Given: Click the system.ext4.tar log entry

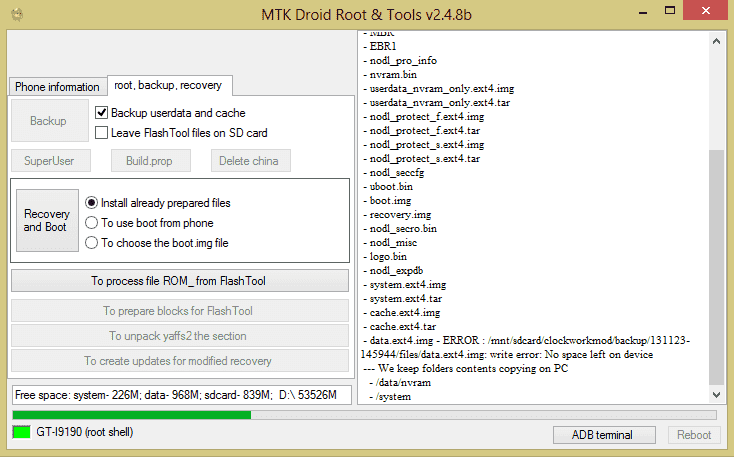Looking at the screenshot, I should 403,299.
